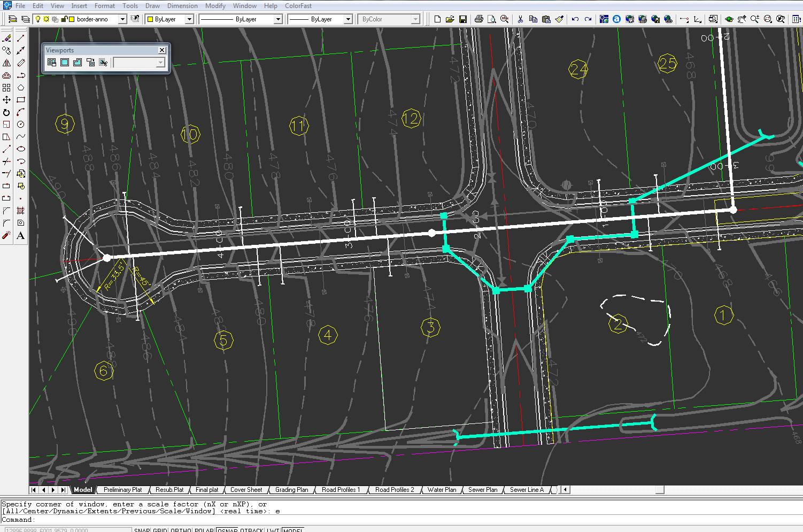Screen dimensions: 803x532
Task: Click the Match Properties paintbrush icon
Action: point(559,19)
